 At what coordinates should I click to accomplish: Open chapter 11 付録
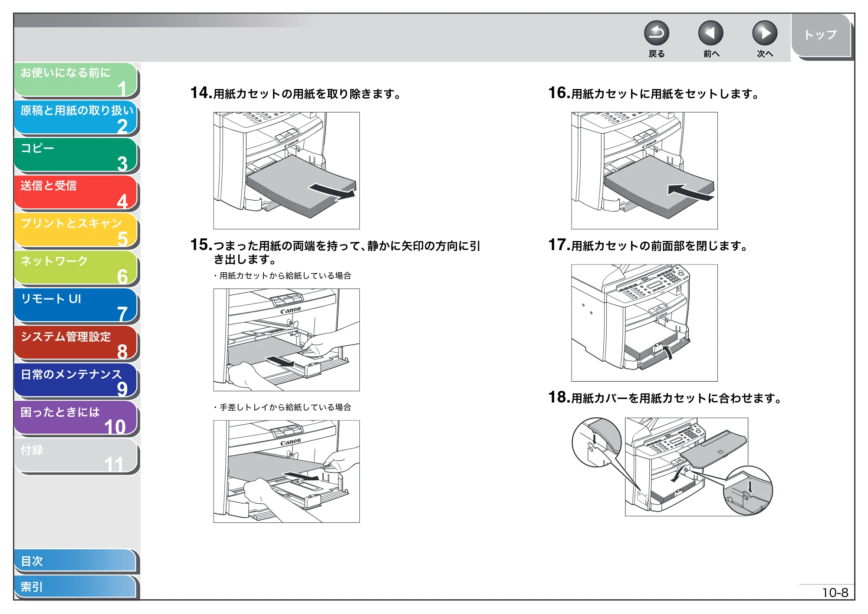pos(76,456)
